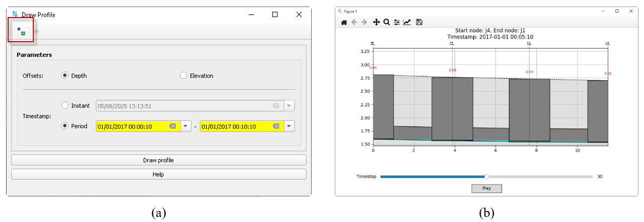Click the forward arrow in Figure toolbar
The image size is (644, 222).
[x=364, y=22]
